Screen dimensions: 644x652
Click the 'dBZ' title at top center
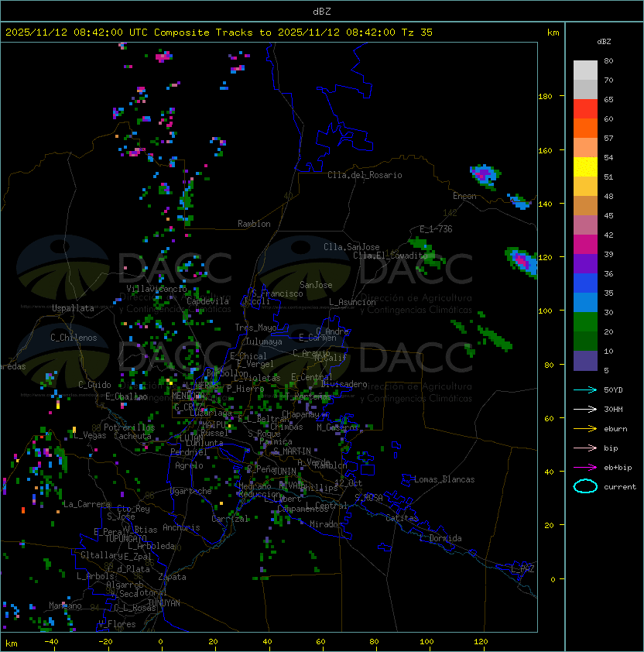[322, 12]
